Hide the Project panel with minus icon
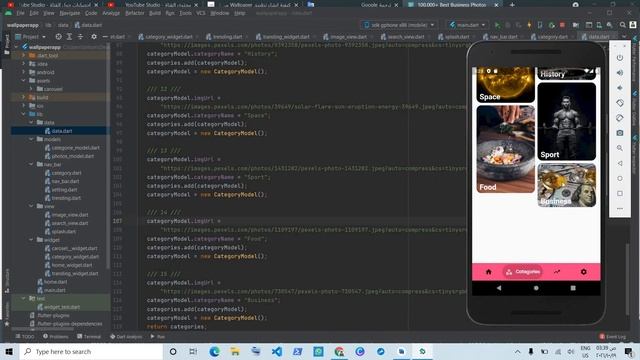The height and width of the screenshot is (360, 640). (x=105, y=37)
